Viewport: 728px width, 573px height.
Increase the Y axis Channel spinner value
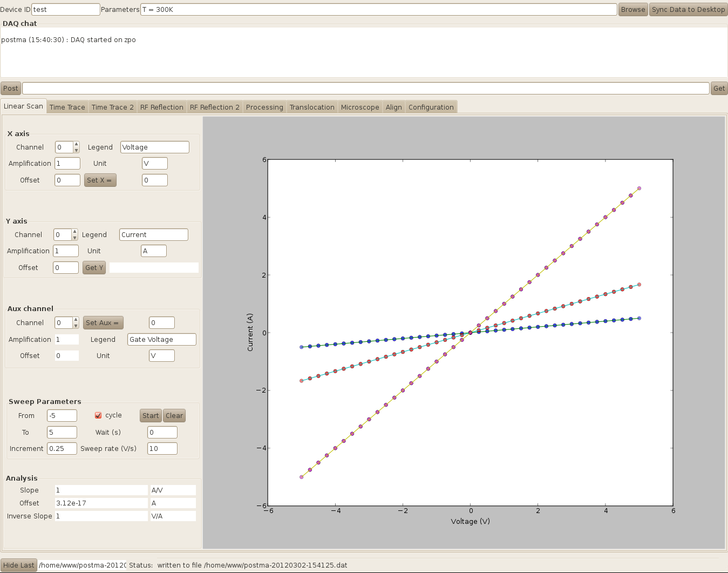tap(74, 232)
